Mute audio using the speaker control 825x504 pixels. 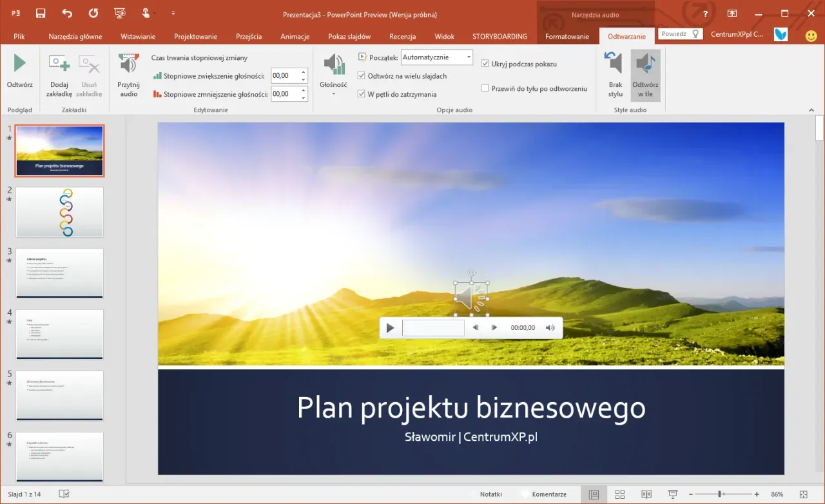click(x=550, y=327)
